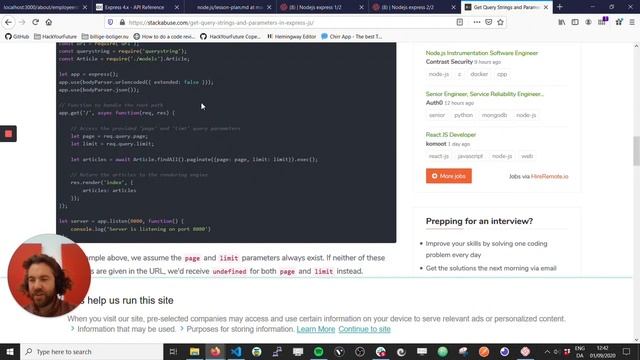640x360 pixels.
Task: Close the Nodejs express 1/2 tab
Action: tap(361, 7)
